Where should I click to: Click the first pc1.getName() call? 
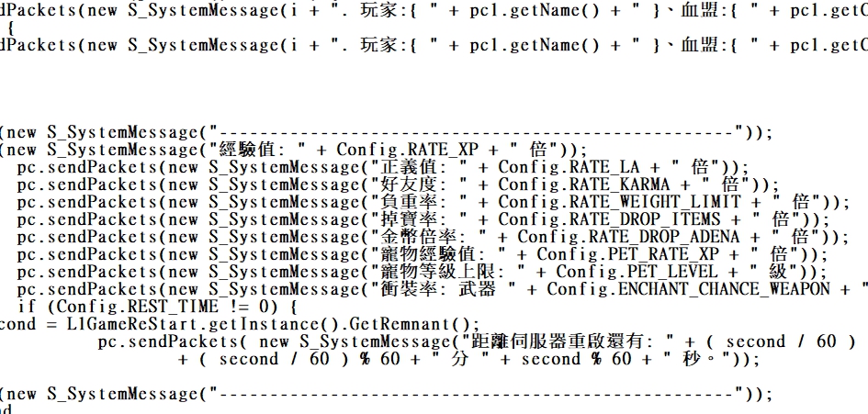(535, 10)
